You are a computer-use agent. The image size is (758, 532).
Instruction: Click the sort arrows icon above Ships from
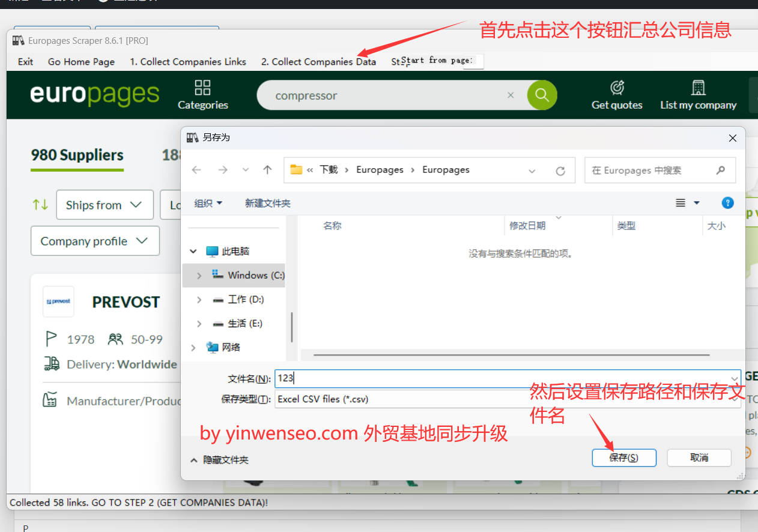click(x=40, y=205)
